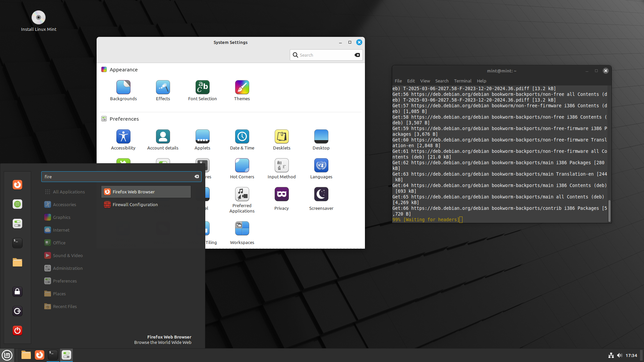644x362 pixels.
Task: Click the volume icon in system tray
Action: 619,355
